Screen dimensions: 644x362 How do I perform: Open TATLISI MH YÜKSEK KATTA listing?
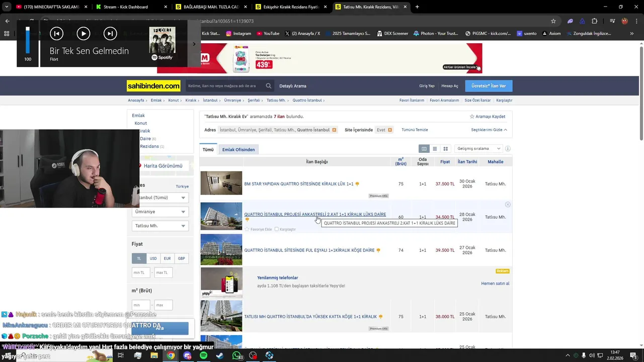(x=310, y=317)
